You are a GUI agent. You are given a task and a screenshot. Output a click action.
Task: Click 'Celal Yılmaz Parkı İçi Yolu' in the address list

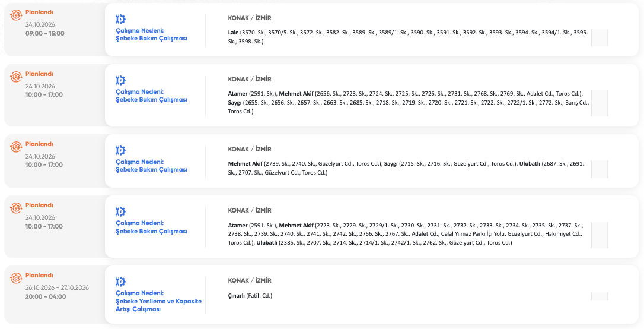(473, 234)
